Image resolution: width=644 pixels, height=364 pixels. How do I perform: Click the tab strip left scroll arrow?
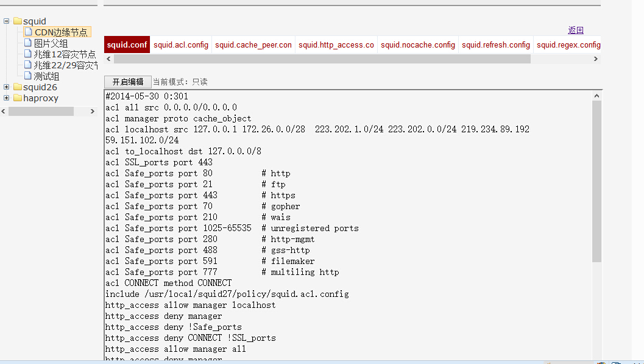[x=108, y=59]
